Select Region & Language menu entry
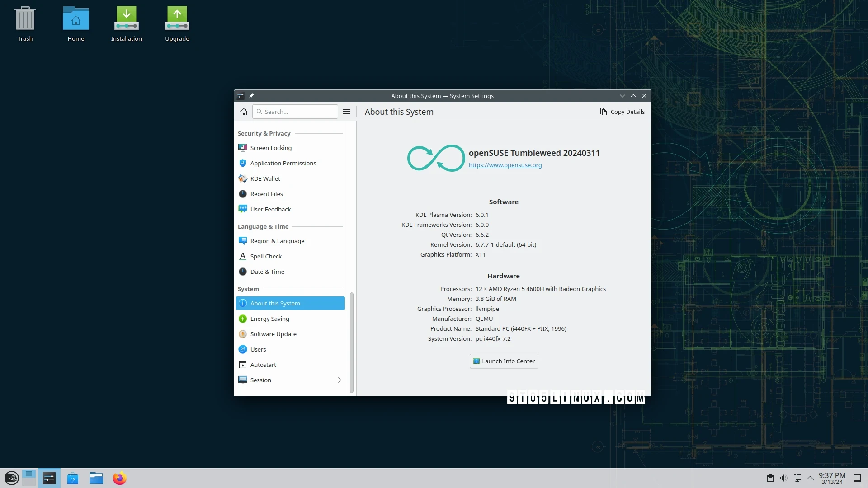The width and height of the screenshot is (868, 488). click(277, 241)
